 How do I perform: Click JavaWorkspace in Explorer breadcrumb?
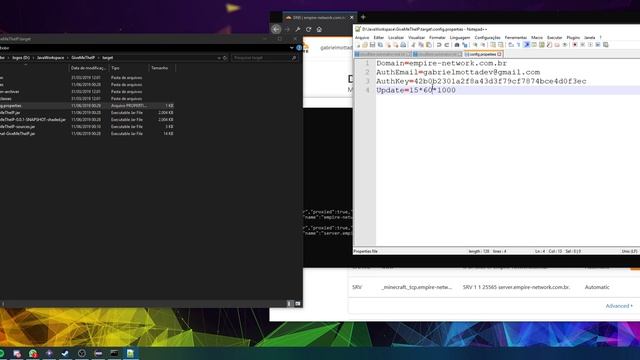coord(50,58)
